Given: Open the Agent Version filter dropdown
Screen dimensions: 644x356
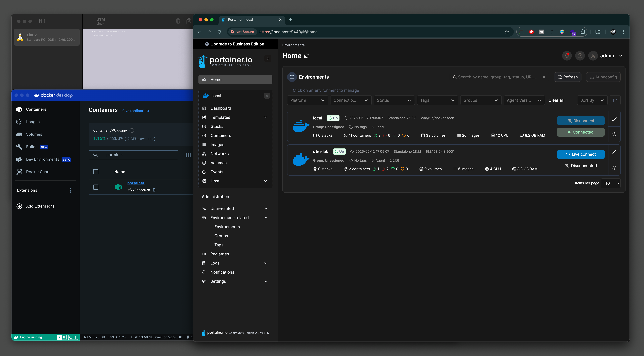Looking at the screenshot, I should (x=524, y=100).
